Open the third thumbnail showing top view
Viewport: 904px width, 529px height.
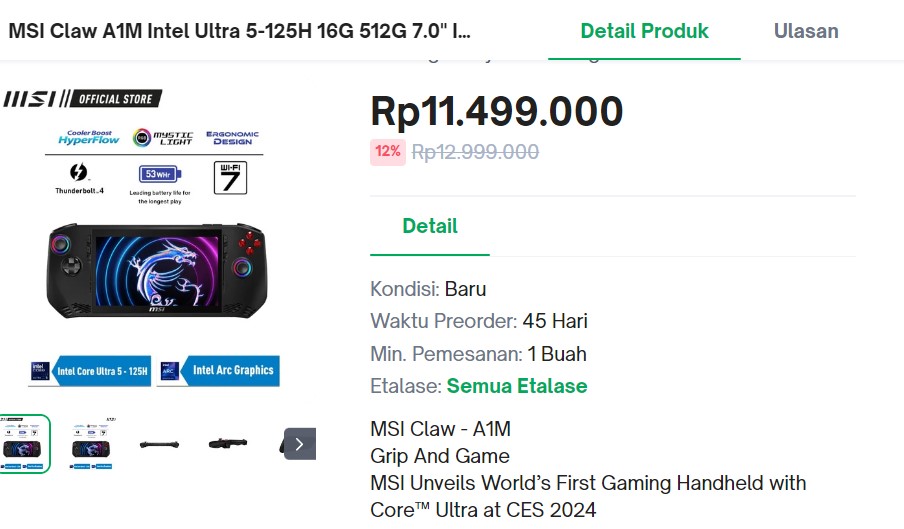coord(159,444)
